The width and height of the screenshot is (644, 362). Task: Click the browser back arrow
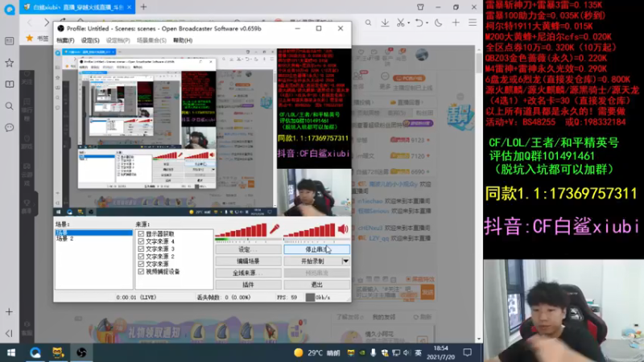click(x=30, y=23)
